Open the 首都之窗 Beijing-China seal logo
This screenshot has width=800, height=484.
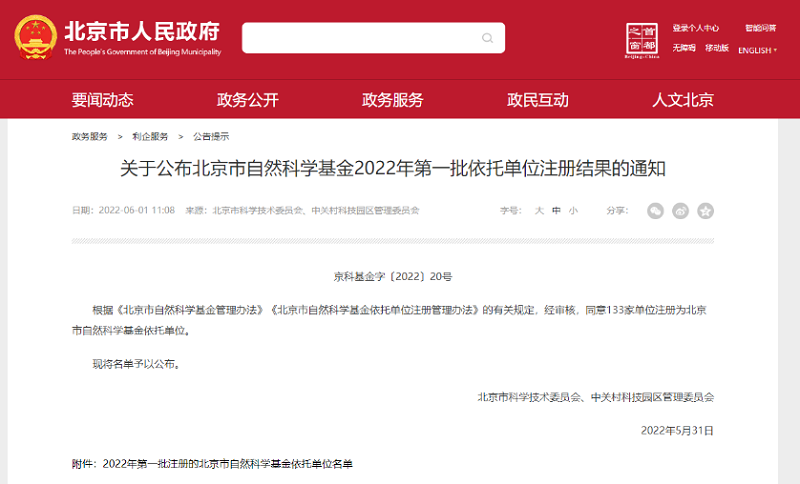640,40
